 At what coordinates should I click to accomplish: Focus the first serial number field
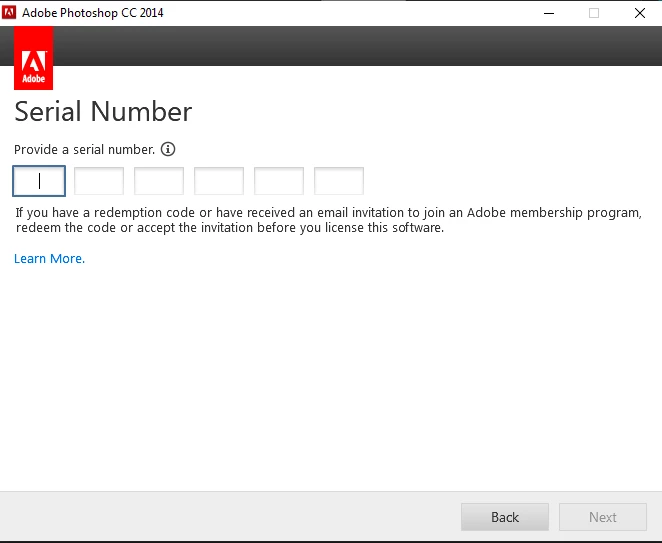[x=39, y=181]
